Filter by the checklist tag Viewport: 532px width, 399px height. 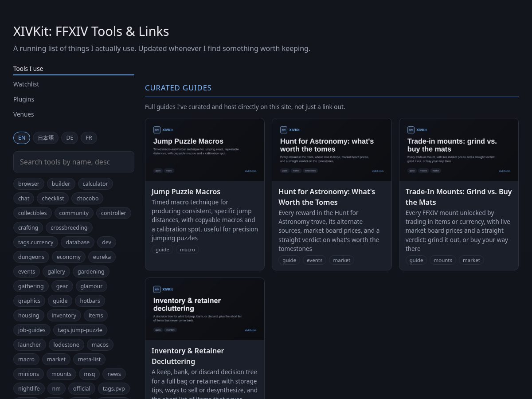click(x=53, y=198)
